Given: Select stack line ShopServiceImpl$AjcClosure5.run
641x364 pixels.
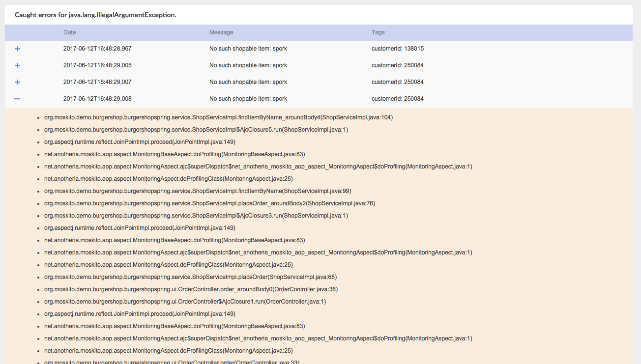Looking at the screenshot, I should point(196,130).
